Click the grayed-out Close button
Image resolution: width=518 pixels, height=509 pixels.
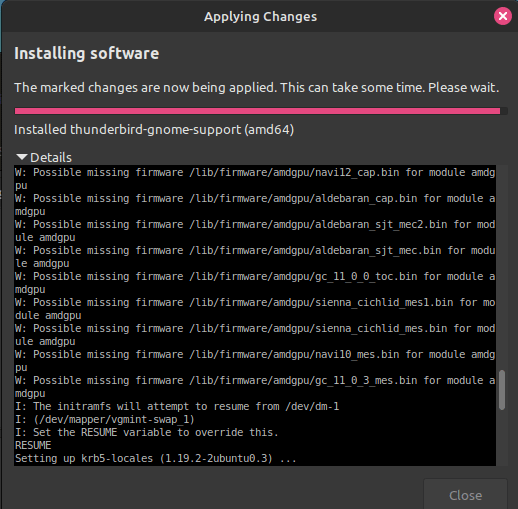(465, 495)
